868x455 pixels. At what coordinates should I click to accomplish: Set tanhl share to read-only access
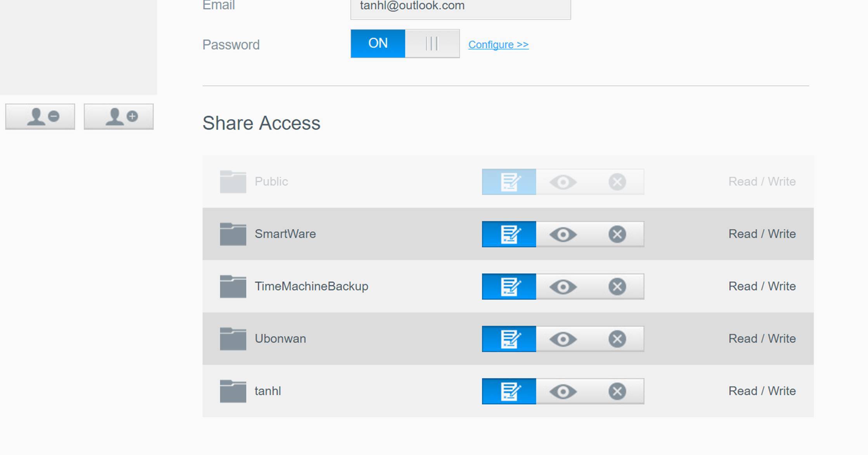(x=563, y=391)
